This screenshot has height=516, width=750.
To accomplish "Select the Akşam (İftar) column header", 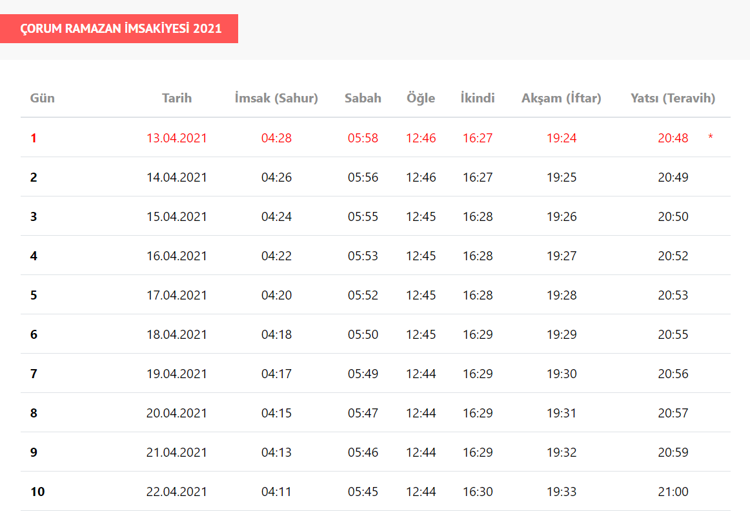I will (x=561, y=98).
